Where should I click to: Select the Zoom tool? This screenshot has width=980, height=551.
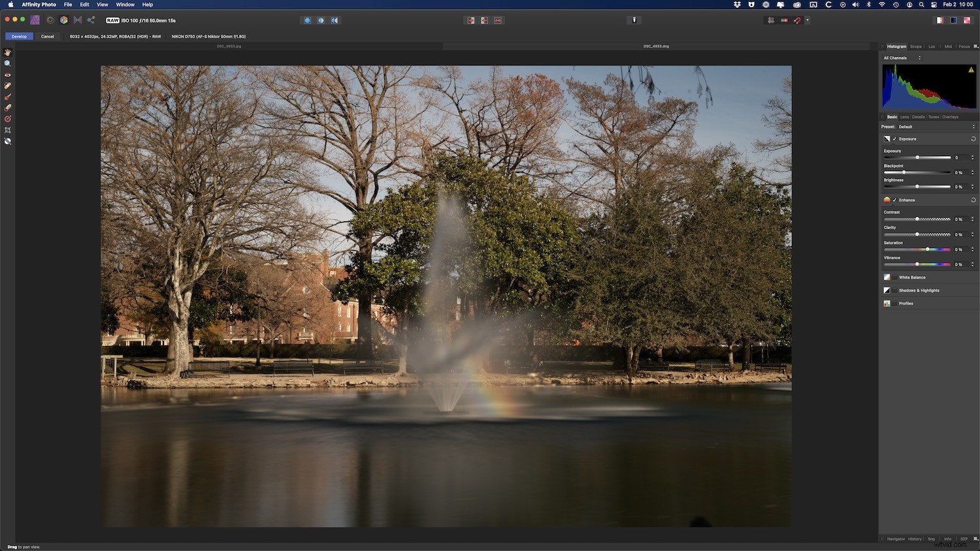(7, 63)
